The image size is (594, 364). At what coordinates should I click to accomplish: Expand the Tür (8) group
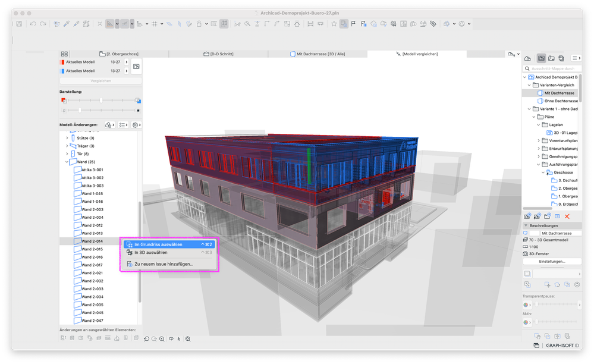(67, 154)
